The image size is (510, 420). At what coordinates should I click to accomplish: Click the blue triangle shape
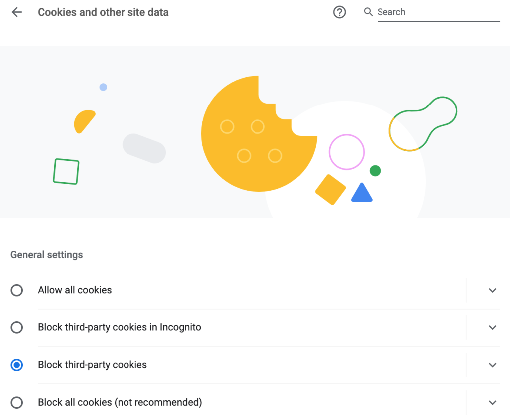[362, 193]
